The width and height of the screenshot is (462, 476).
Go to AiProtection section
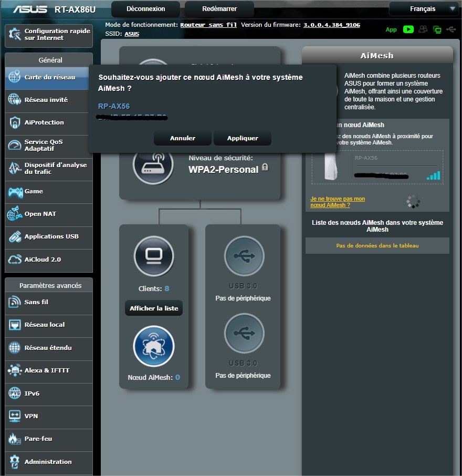point(44,122)
